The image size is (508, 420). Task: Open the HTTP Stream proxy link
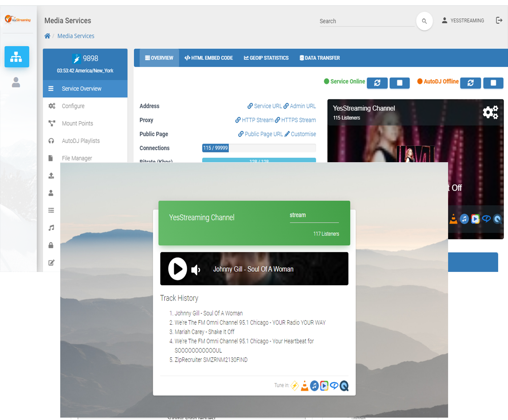254,120
